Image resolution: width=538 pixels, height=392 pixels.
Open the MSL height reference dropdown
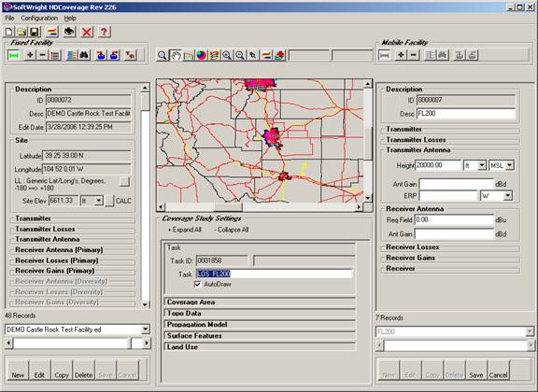(x=510, y=165)
